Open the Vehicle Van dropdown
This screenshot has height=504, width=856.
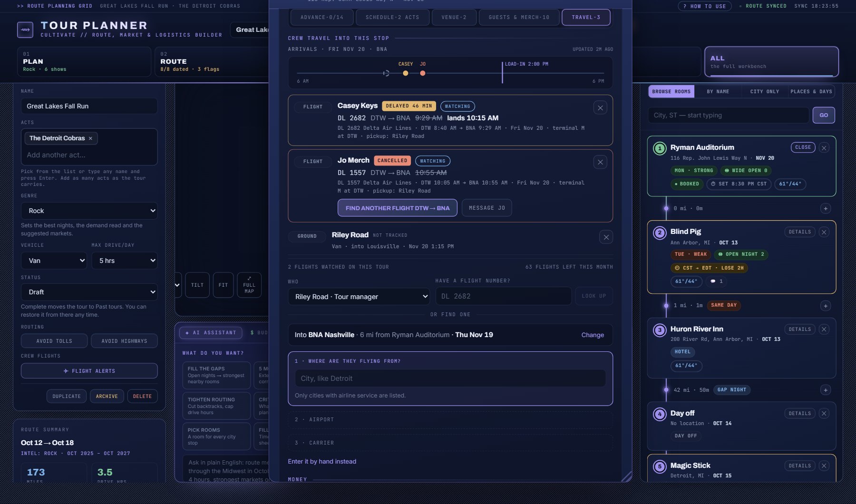(54, 261)
